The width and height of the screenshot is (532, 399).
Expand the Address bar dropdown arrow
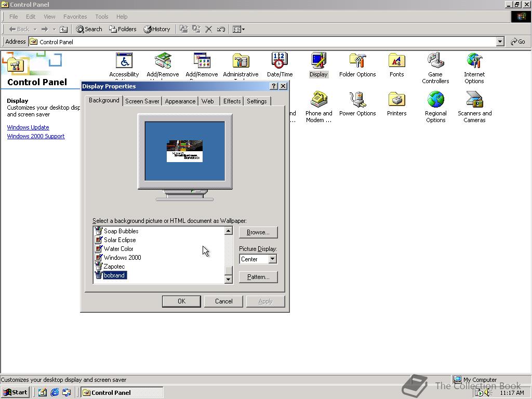[x=500, y=42]
